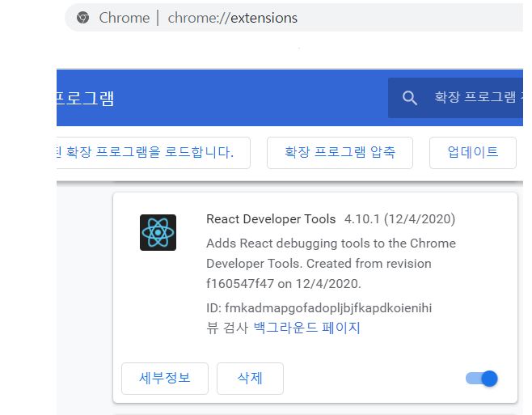This screenshot has width=532, height=415.
Task: Click the 프로그램 header title
Action: point(86,98)
